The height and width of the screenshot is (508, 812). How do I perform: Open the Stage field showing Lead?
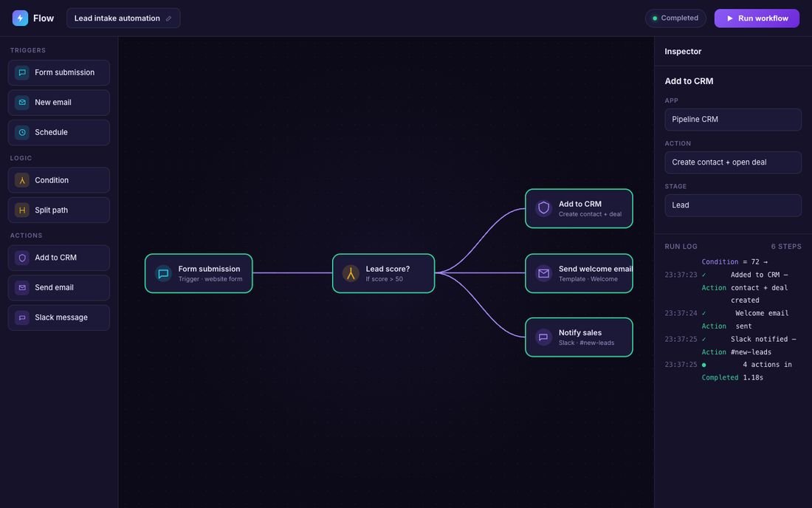point(733,205)
